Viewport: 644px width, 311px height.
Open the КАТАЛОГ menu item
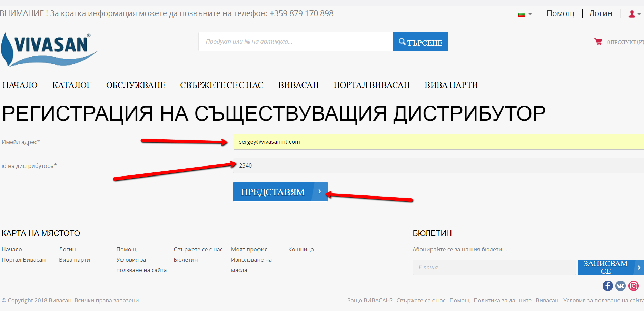tap(72, 85)
